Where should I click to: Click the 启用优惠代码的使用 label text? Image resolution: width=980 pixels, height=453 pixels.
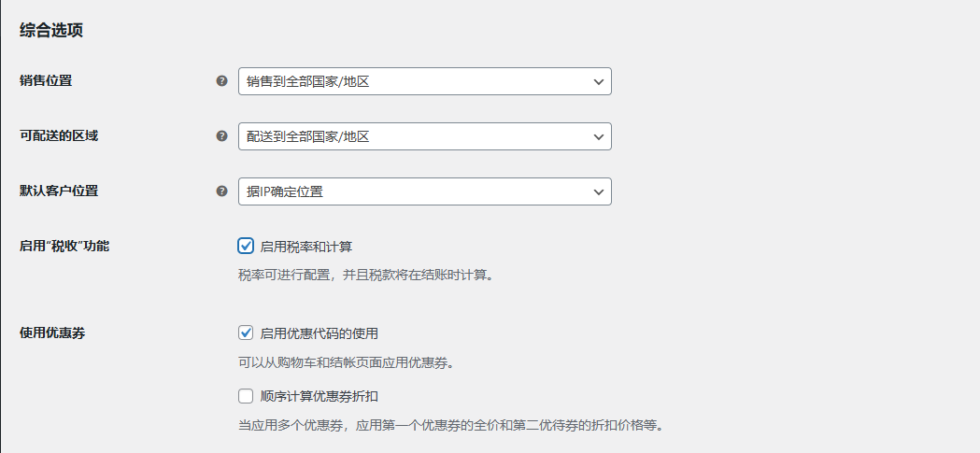pyautogui.click(x=320, y=333)
